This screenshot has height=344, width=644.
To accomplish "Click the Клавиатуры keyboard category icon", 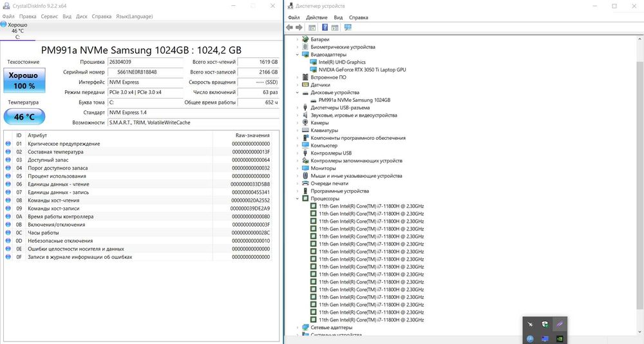I will pos(305,130).
